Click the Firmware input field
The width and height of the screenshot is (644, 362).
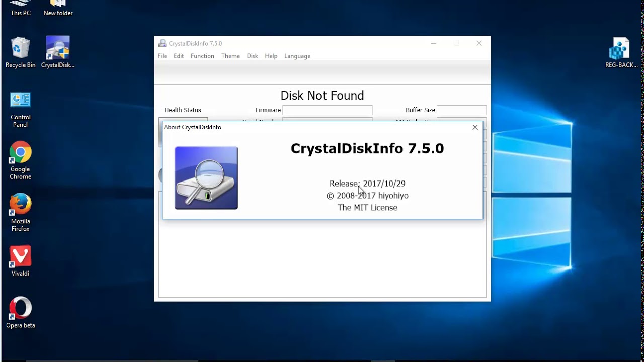327,110
